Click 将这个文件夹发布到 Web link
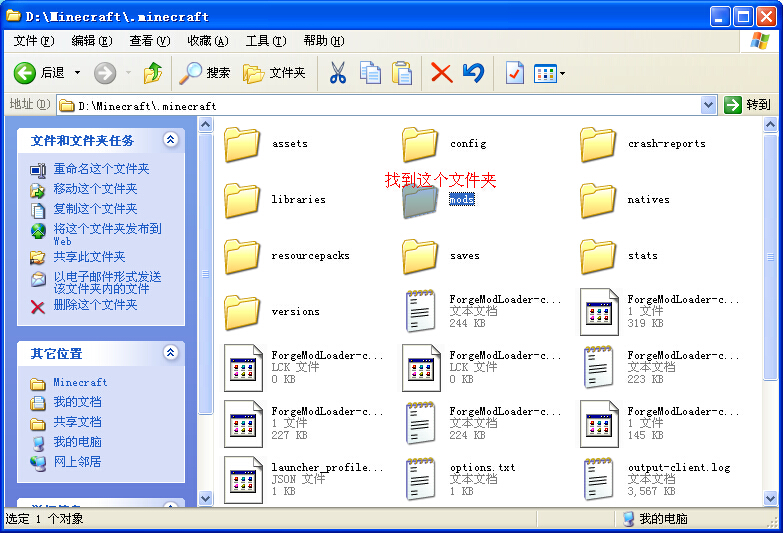Screen dimensions: 783x533 [107, 234]
